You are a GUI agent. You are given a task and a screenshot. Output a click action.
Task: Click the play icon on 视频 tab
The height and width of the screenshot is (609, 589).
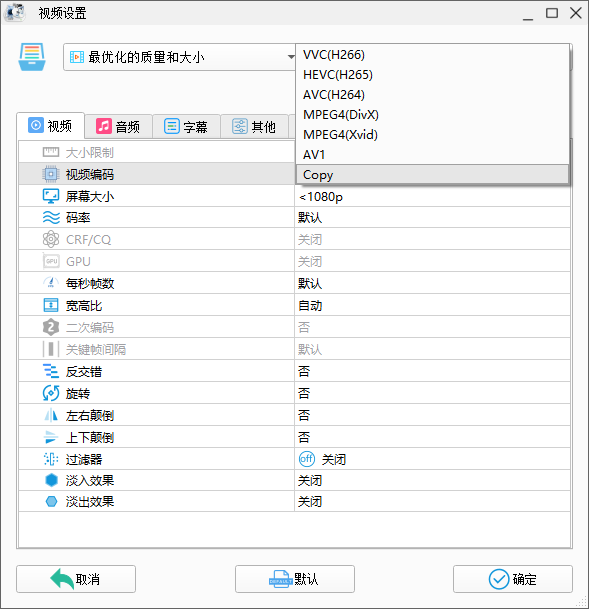pyautogui.click(x=36, y=125)
